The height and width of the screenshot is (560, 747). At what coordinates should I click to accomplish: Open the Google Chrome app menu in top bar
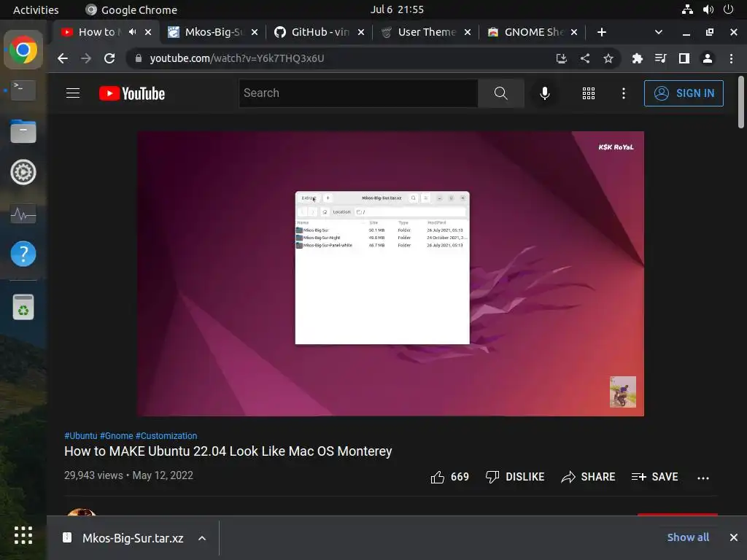[x=131, y=9]
